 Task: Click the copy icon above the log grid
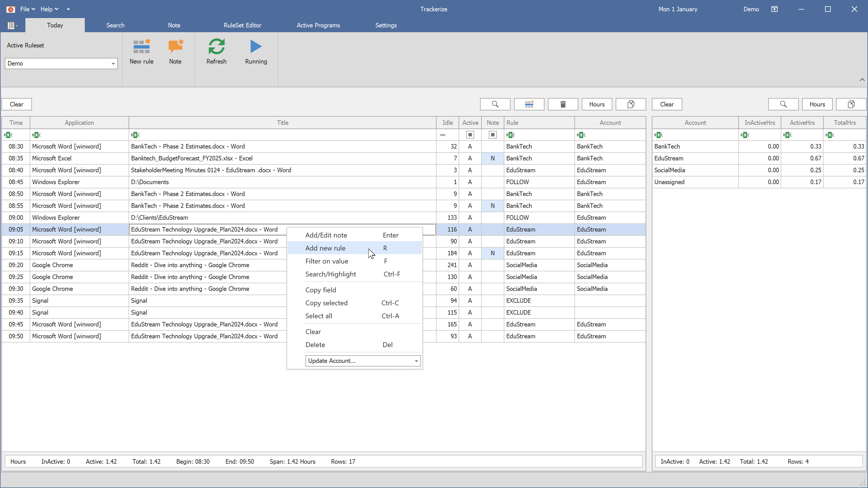631,104
